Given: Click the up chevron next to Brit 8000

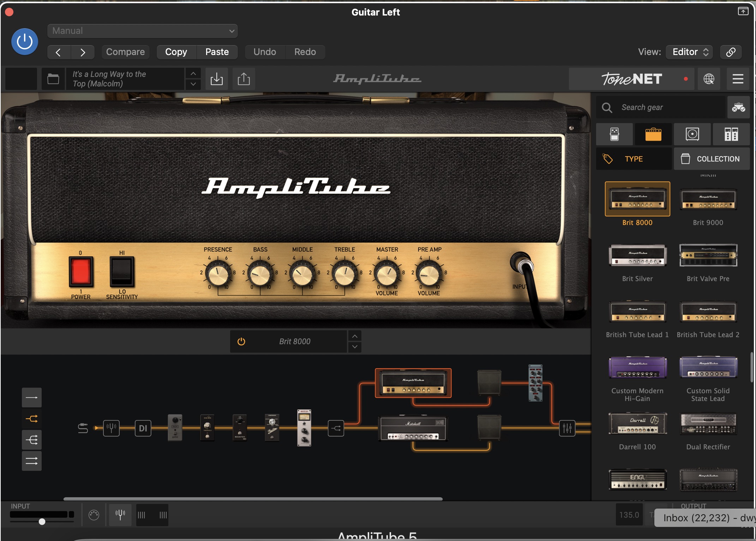Looking at the screenshot, I should pyautogui.click(x=355, y=336).
